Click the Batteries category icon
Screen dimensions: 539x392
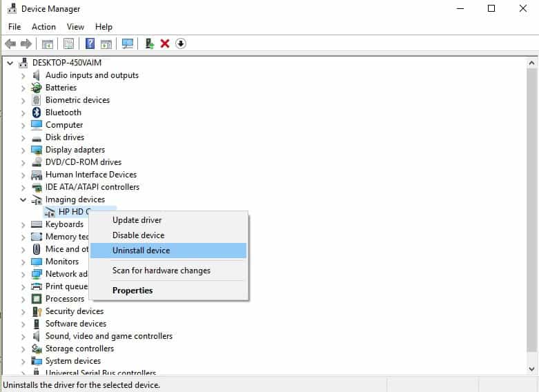point(36,88)
